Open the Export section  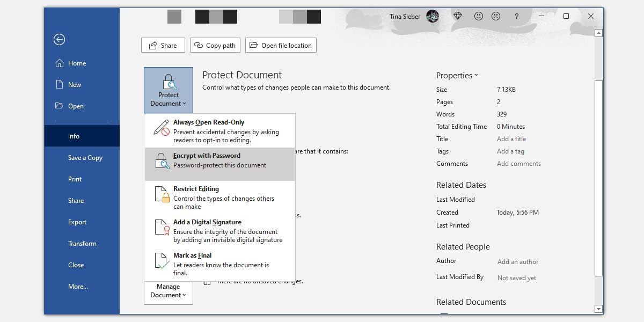tap(76, 222)
